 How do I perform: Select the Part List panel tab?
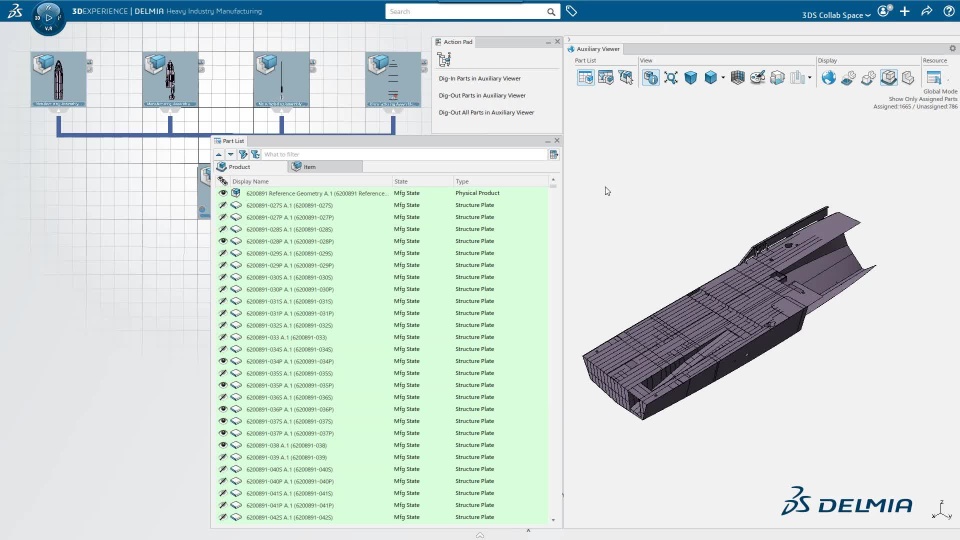229,141
